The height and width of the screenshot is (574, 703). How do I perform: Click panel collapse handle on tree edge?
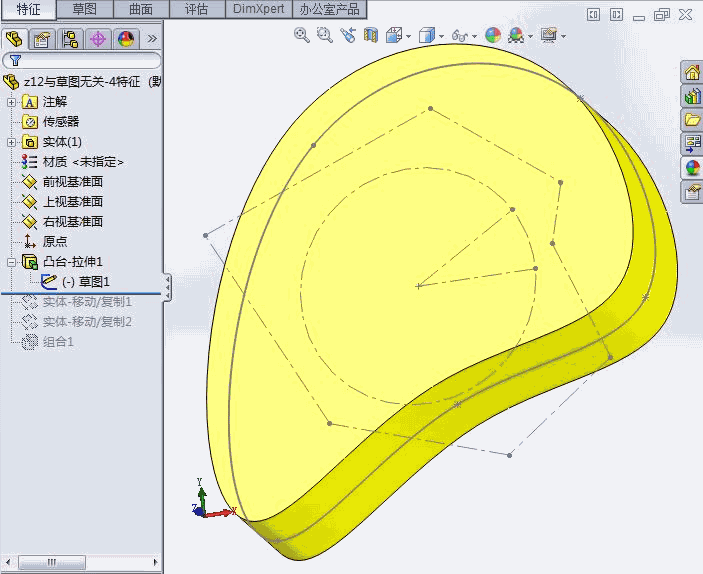(167, 287)
